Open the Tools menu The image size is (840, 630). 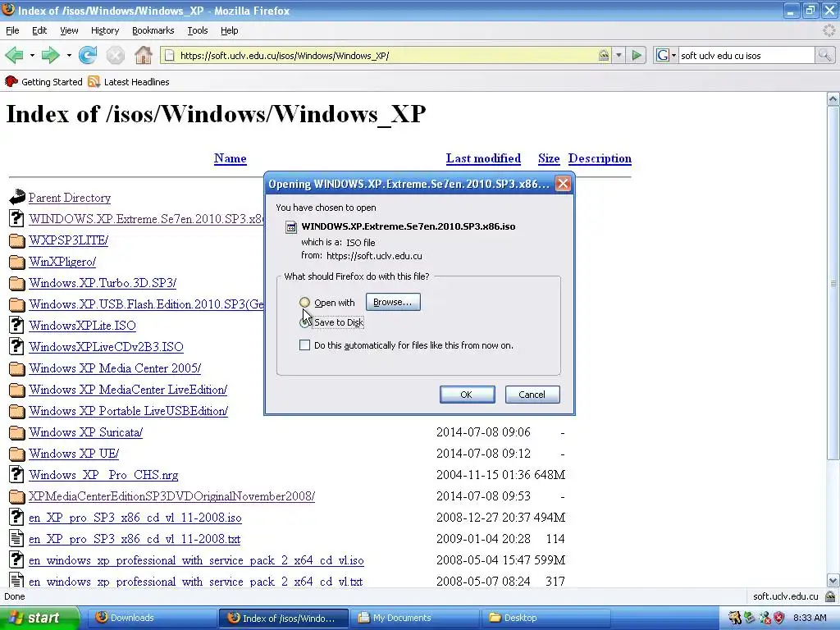pos(198,30)
